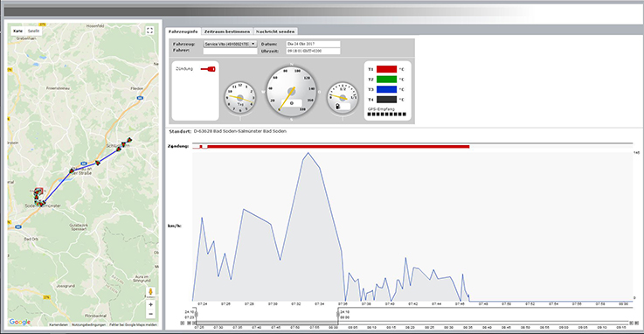The image size is (644, 334).
Task: Click the route marker near Steinau an der Straße
Action: click(x=72, y=170)
